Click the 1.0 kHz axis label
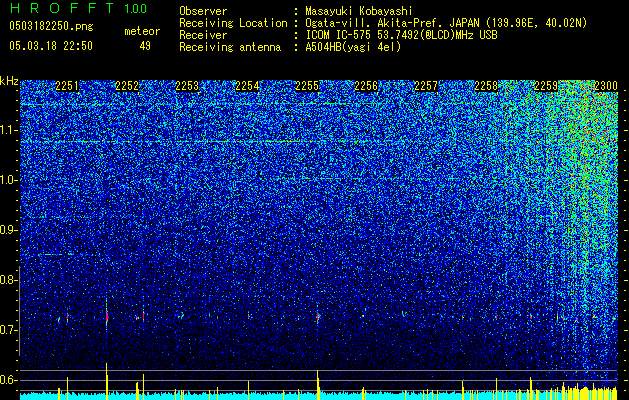Image resolution: width=629 pixels, height=400 pixels. [x=8, y=180]
